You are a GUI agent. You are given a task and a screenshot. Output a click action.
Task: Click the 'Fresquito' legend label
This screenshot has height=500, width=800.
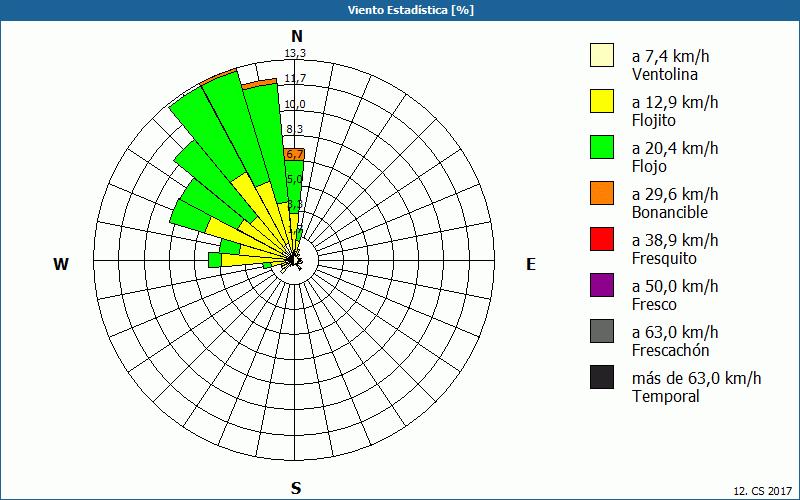(664, 258)
